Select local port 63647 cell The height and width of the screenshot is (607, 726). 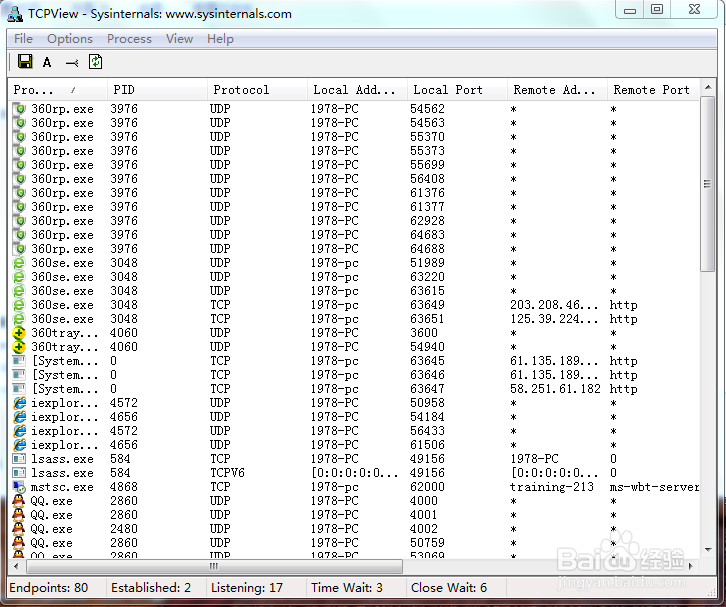tap(427, 389)
